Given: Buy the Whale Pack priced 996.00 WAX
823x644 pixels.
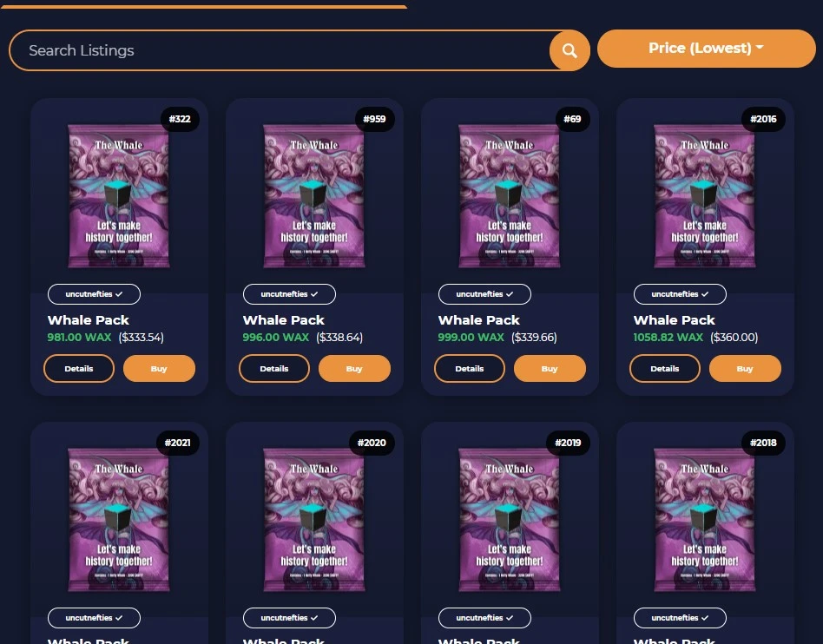Looking at the screenshot, I should tap(354, 369).
